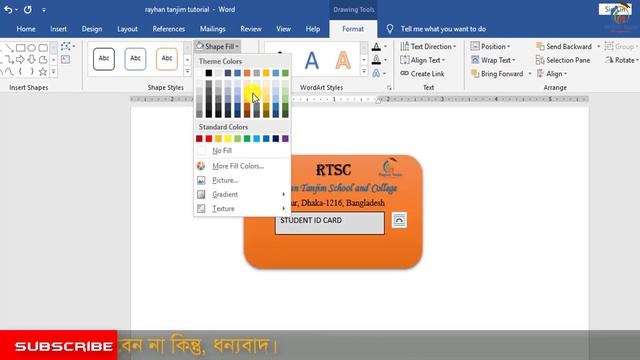This screenshot has width=640, height=360.
Task: Open the Selection Pane
Action: click(563, 60)
